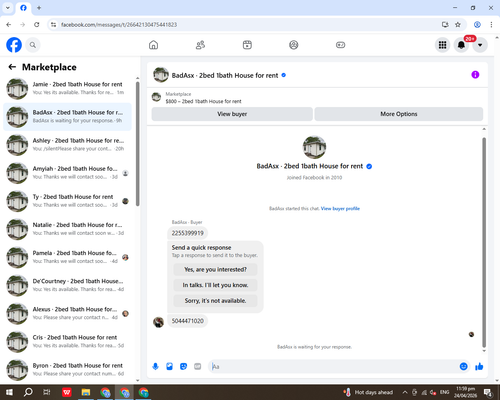The height and width of the screenshot is (400, 500).
Task: Click the back arrow beside Marketplace
Action: point(12,67)
